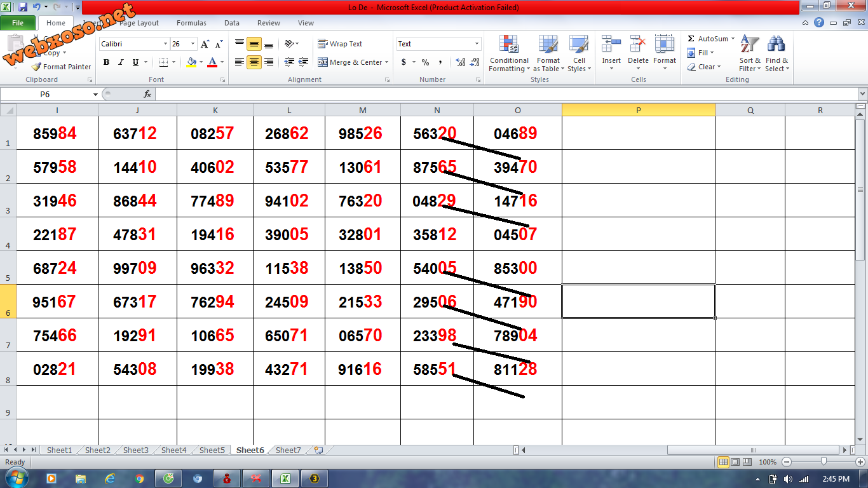Apply comma style format

coord(441,62)
